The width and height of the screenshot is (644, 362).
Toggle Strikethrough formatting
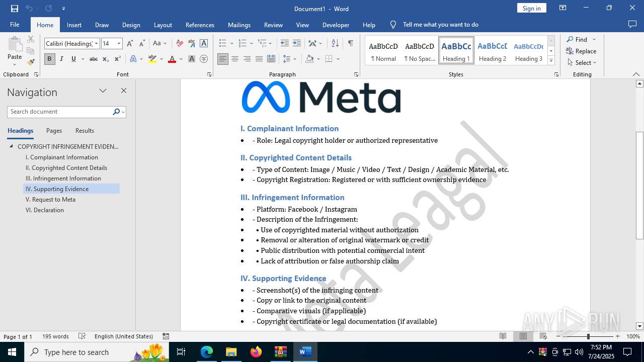coord(94,59)
